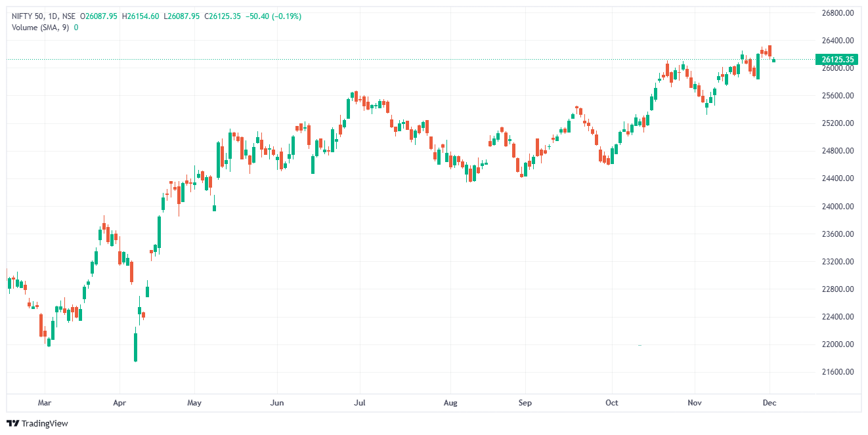Click the 22000.00 price axis label

pos(837,344)
